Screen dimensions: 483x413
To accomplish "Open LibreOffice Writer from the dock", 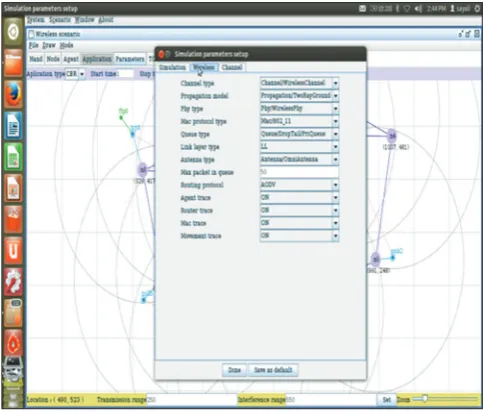I will point(13,126).
